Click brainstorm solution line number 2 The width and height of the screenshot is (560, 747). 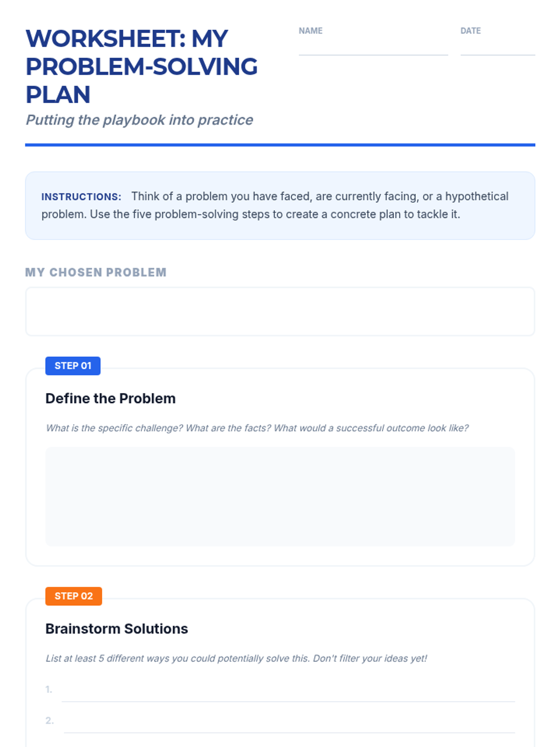click(289, 724)
